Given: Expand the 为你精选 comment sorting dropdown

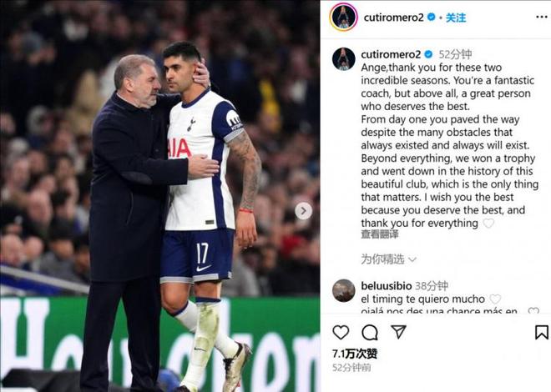Looking at the screenshot, I should 388,259.
